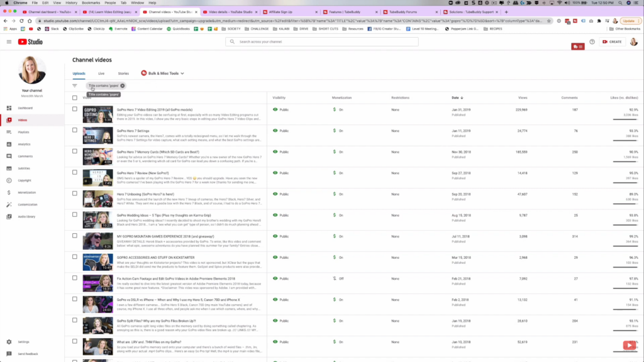The width and height of the screenshot is (644, 362).
Task: Open visibility options for GoPro Hero 7 Review
Action: pyautogui.click(x=281, y=173)
